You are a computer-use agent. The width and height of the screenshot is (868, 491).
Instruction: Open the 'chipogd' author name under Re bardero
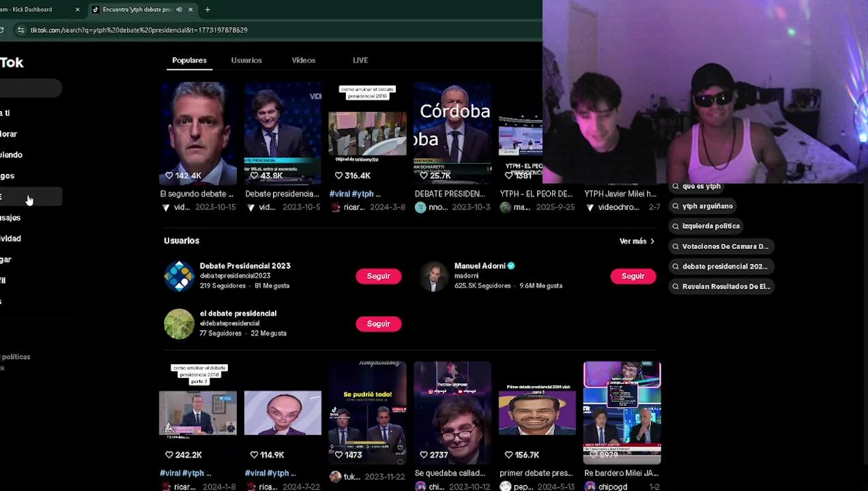coord(613,487)
